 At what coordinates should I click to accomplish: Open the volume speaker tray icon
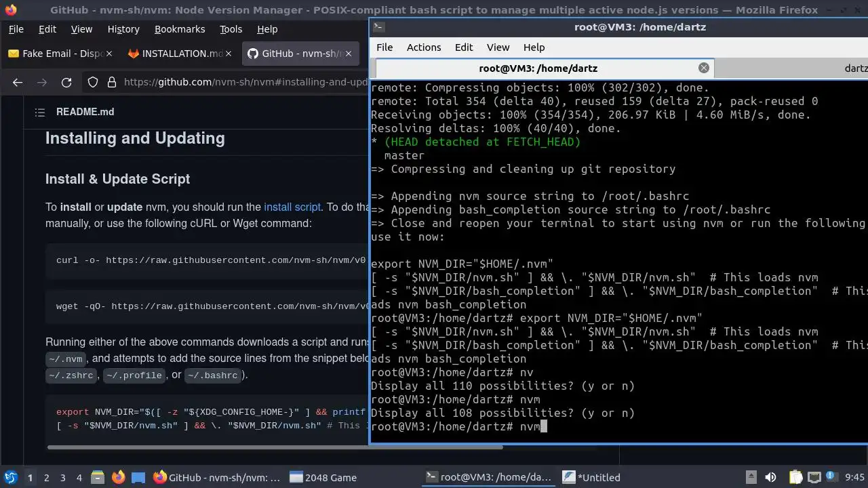770,477
